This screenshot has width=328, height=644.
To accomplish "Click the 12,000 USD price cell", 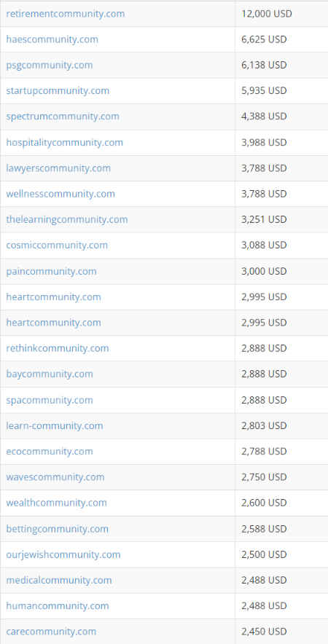I will 281,14.
